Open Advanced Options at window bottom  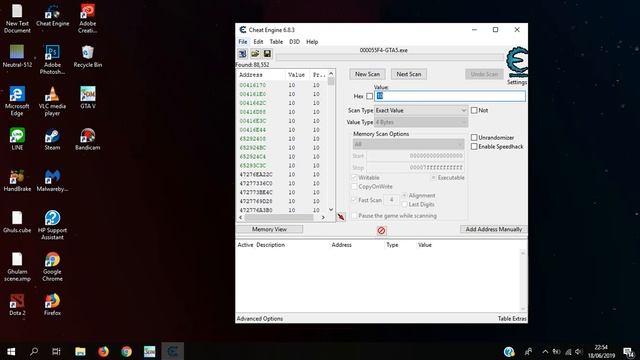260,319
